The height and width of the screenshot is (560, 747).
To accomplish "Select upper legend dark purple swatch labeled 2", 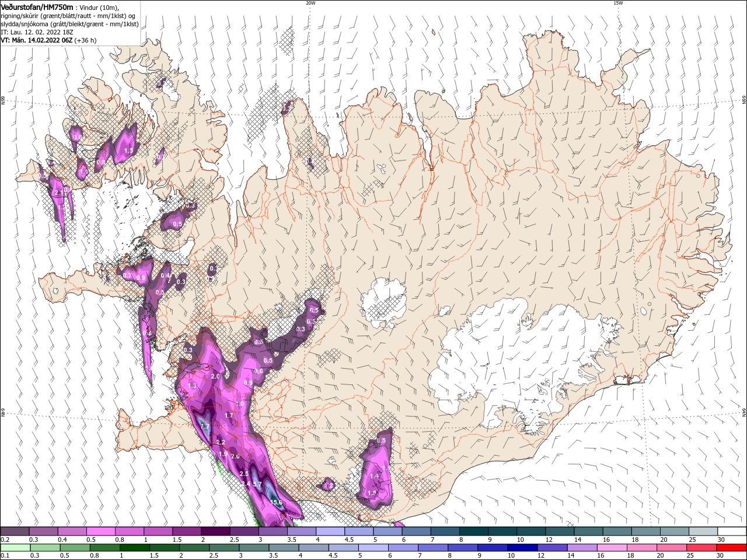I will 215,531.
